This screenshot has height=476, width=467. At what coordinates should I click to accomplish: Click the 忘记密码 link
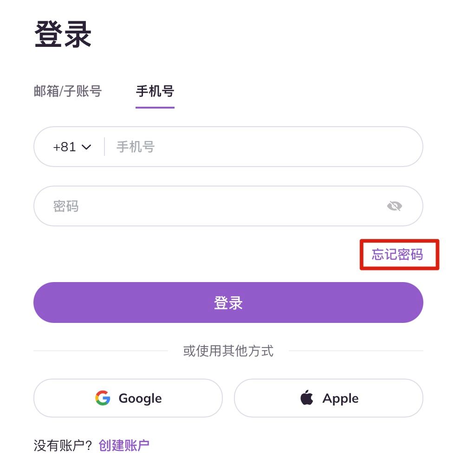click(x=397, y=254)
